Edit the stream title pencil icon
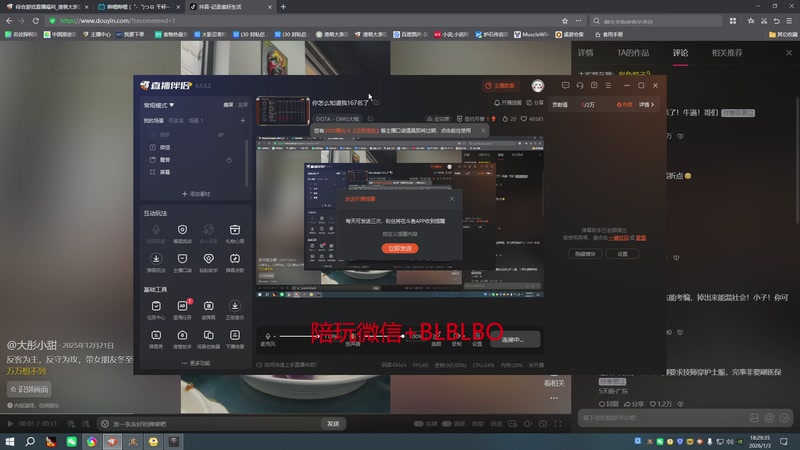 (x=376, y=103)
